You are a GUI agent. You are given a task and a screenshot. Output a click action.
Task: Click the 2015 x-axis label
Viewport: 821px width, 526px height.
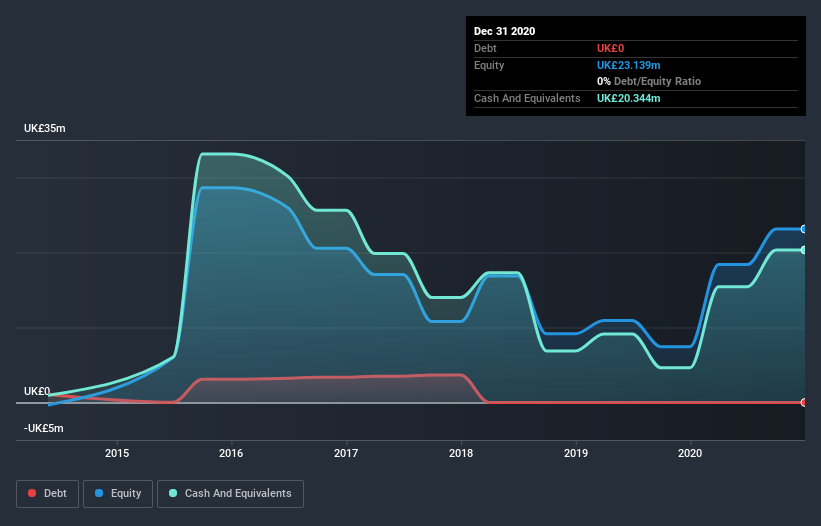coord(117,453)
